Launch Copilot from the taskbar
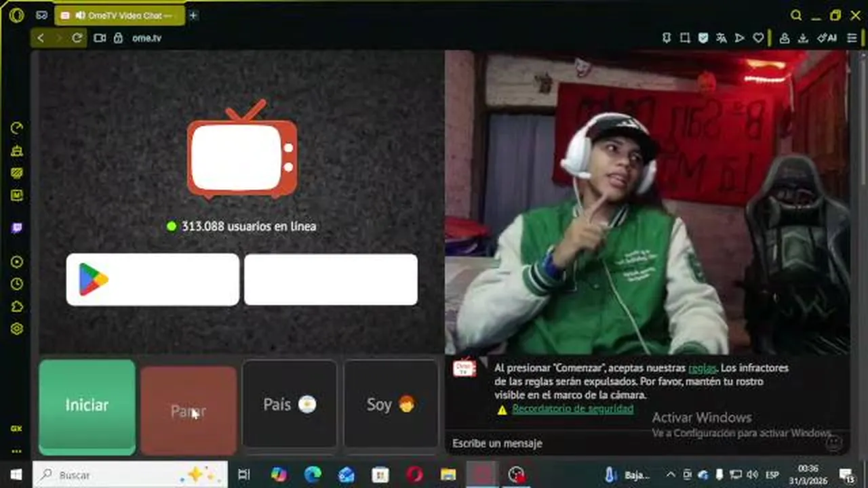 click(x=279, y=474)
